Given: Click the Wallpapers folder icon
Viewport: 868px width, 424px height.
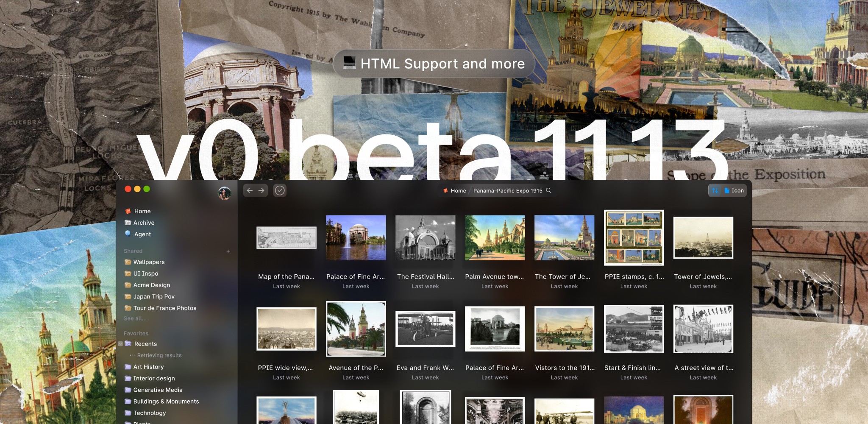Looking at the screenshot, I should coord(128,262).
